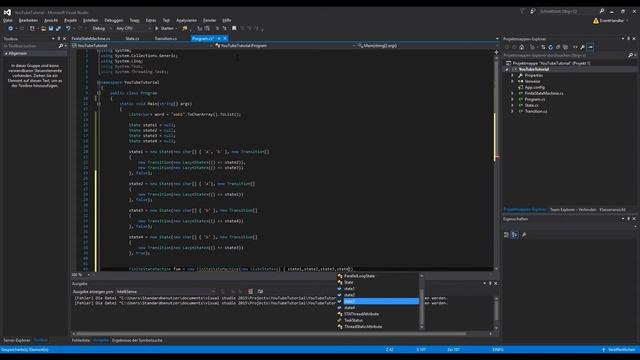640x360 pixels.
Task: Click the Toolbox search magnifier icon
Action: tap(61, 46)
